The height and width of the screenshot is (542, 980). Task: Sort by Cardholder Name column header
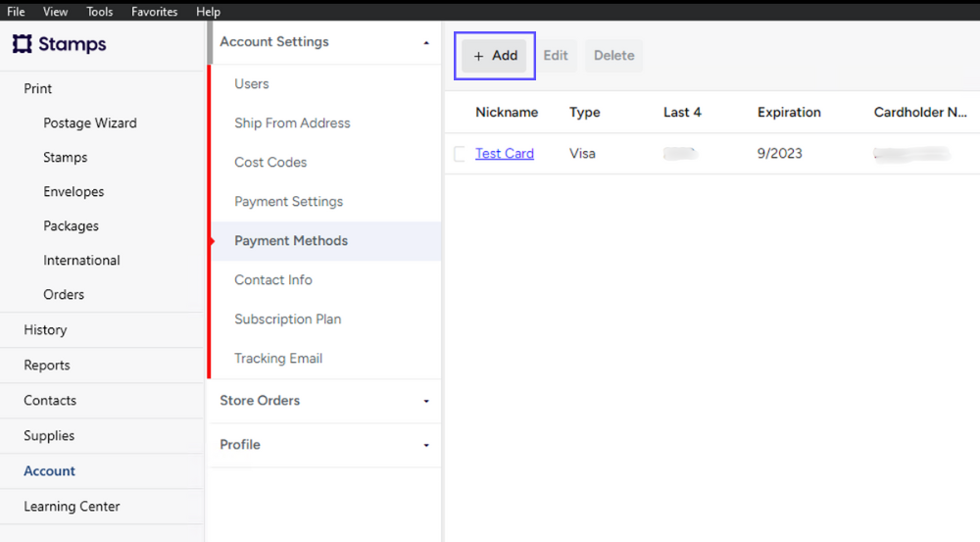920,113
